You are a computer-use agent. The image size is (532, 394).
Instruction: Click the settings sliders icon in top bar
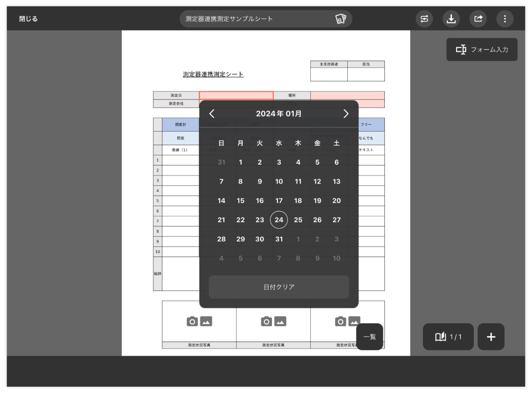[x=424, y=19]
